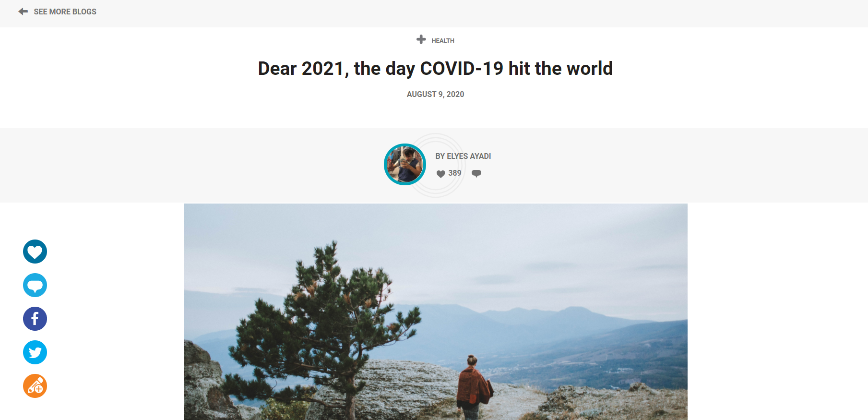The height and width of the screenshot is (420, 868).
Task: Like the post with the blue heart button
Action: [35, 252]
